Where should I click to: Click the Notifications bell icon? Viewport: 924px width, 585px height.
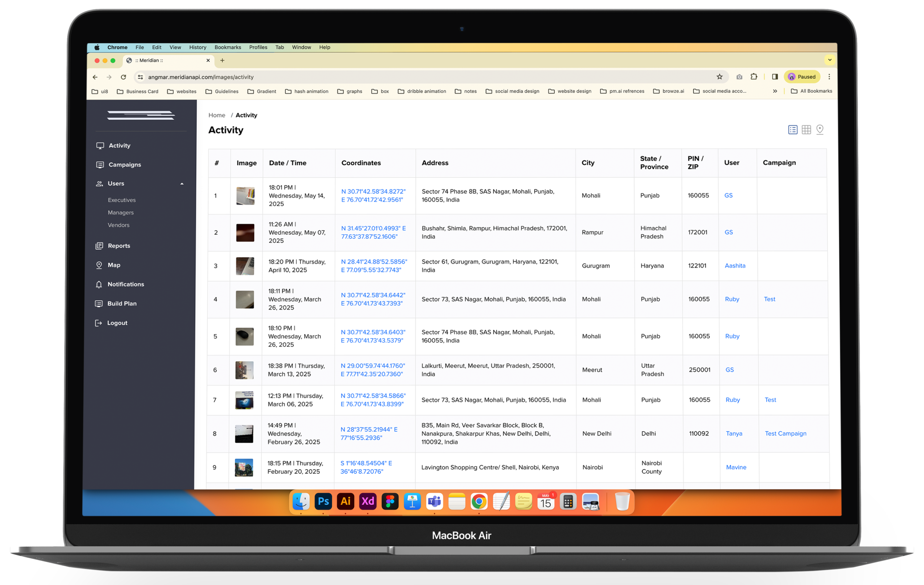99,284
